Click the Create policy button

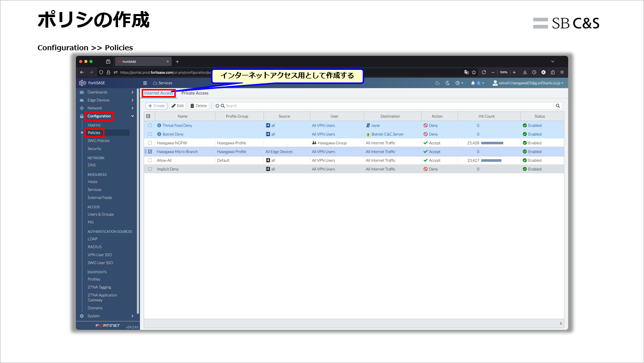[157, 106]
